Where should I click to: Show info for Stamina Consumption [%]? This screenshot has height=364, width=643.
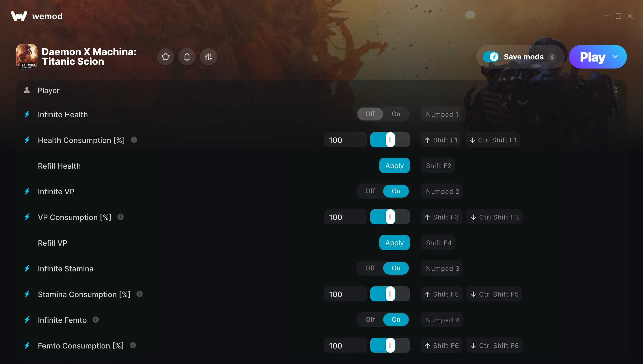140,294
